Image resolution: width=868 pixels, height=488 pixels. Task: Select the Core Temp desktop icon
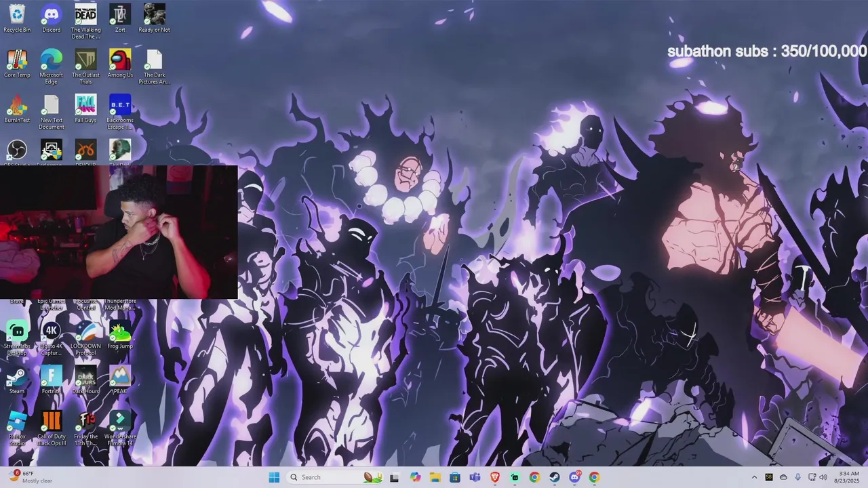click(x=17, y=64)
